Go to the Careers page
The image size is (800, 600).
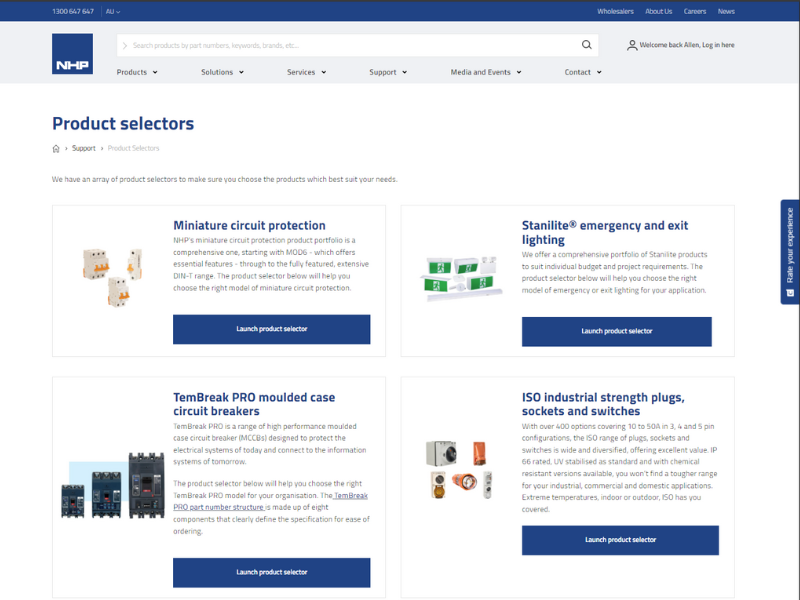click(695, 11)
